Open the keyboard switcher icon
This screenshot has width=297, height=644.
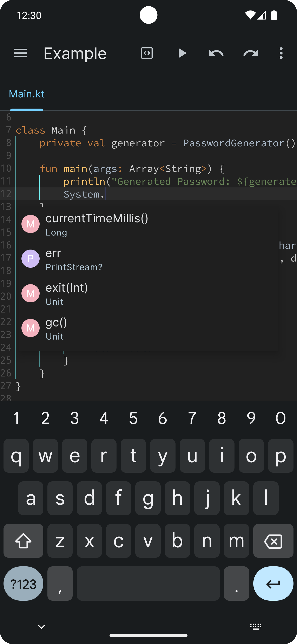(x=256, y=626)
